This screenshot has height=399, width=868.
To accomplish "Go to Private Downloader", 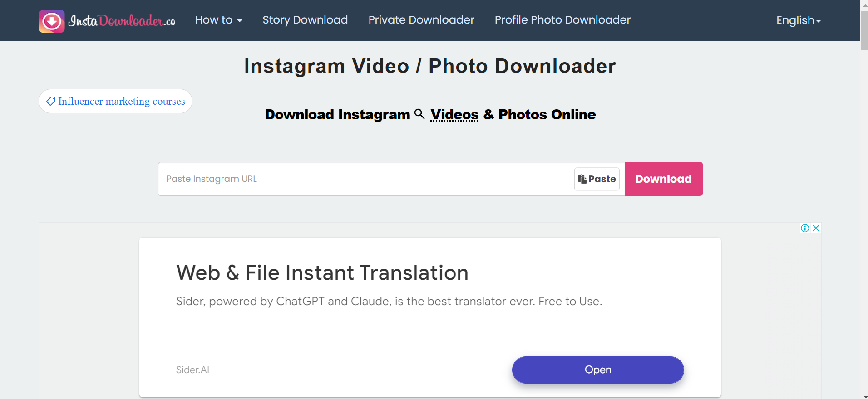I will [421, 20].
